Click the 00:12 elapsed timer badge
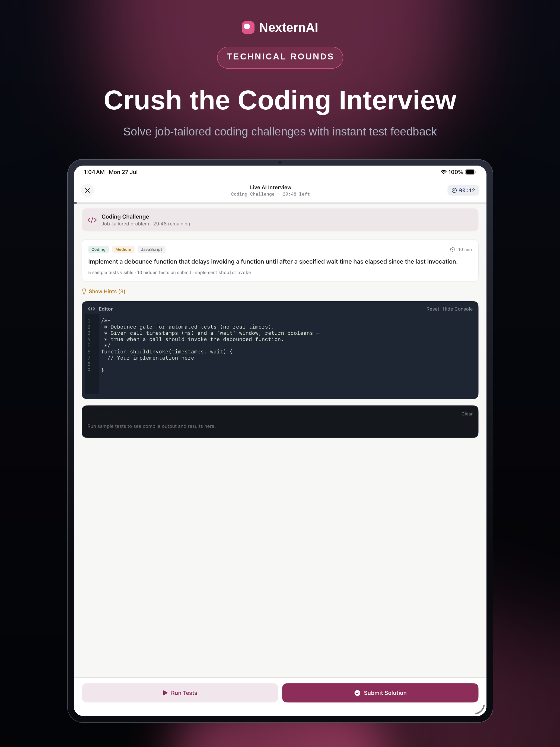560x747 pixels. pos(463,191)
